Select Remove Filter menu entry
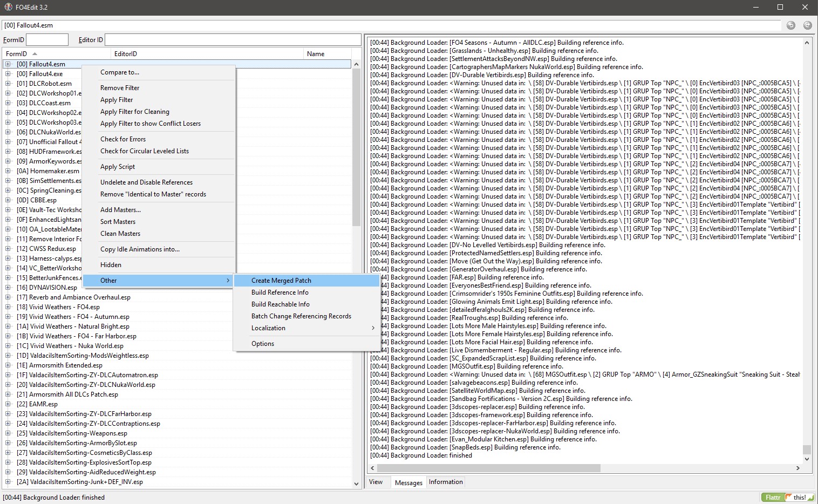Viewport: 818px width, 504px height. tap(159, 88)
